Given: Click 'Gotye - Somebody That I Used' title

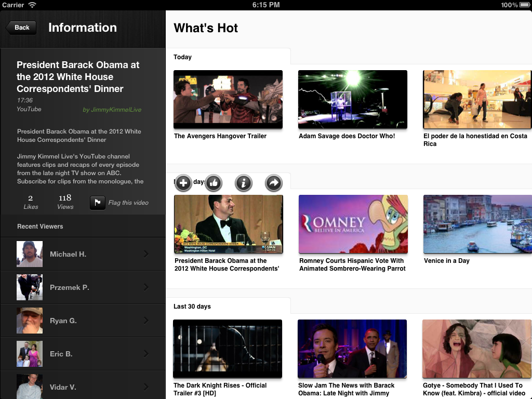Looking at the screenshot, I should pos(474,389).
